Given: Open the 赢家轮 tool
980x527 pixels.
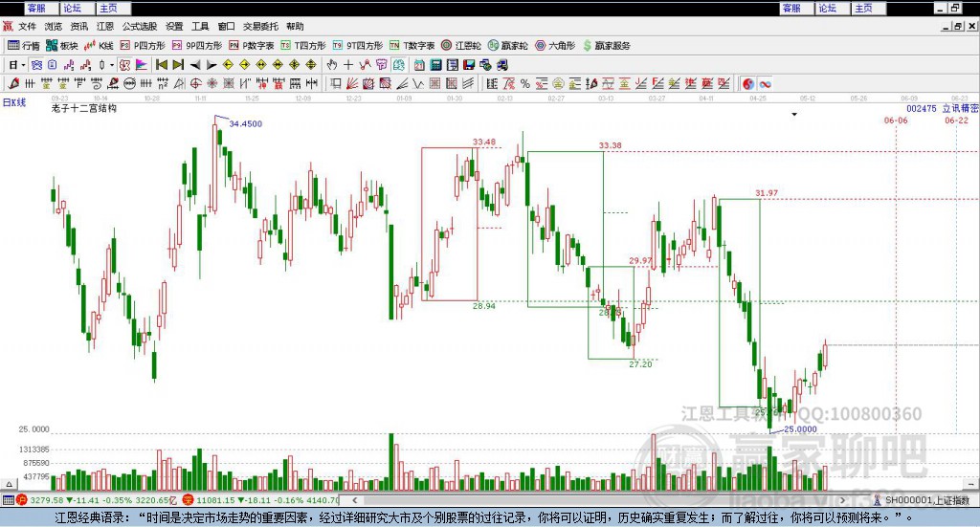Looking at the screenshot, I should pos(507,46).
